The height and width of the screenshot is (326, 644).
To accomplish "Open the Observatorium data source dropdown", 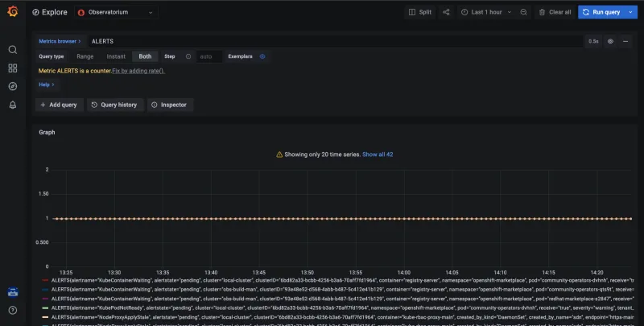I will (x=117, y=13).
